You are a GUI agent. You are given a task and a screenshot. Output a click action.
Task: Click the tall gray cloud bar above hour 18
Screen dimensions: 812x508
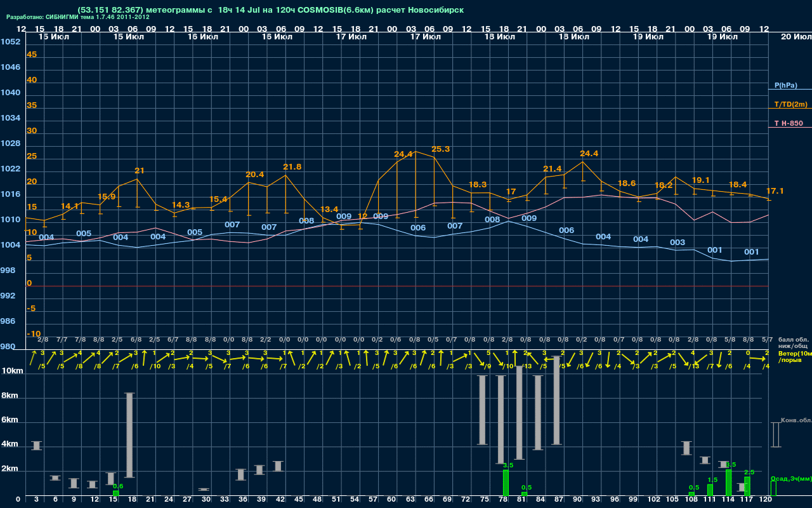pyautogui.click(x=129, y=435)
